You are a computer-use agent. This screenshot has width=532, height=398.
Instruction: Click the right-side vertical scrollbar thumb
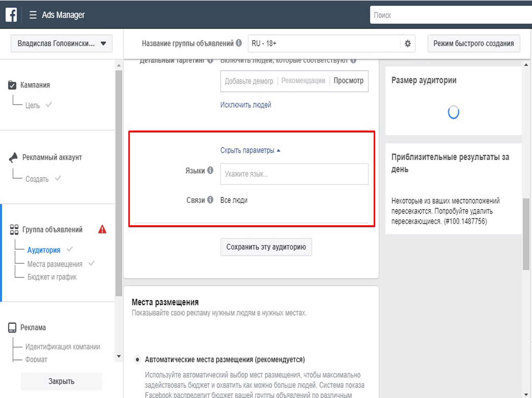pos(526,234)
